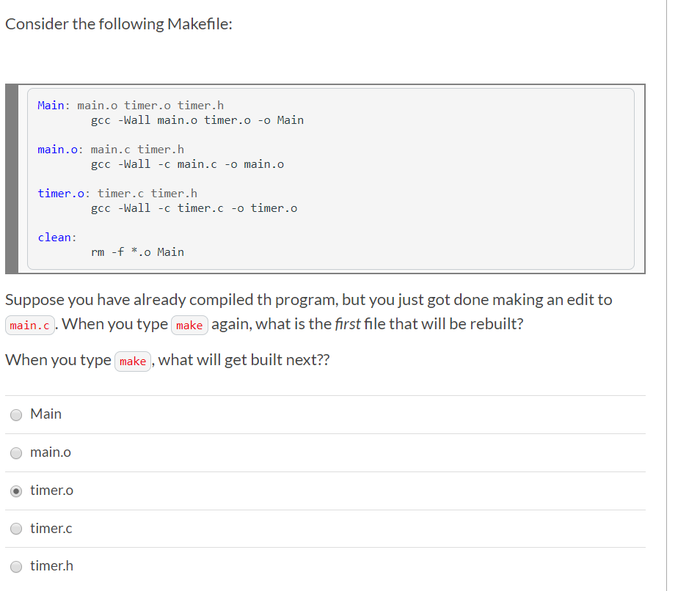This screenshot has height=591, width=700.
Task: Click the vertical scrollbar on the right edge
Action: click(666, 293)
